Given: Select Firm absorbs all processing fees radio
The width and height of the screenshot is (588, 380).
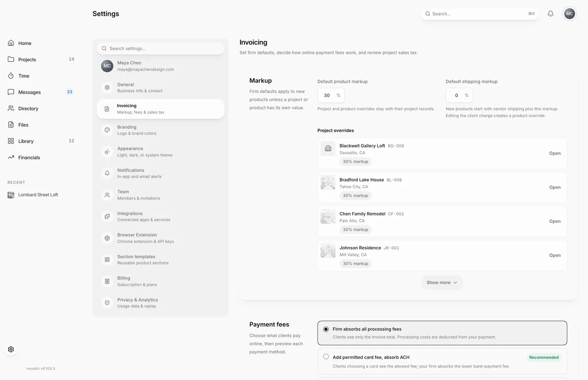Looking at the screenshot, I should (326, 329).
